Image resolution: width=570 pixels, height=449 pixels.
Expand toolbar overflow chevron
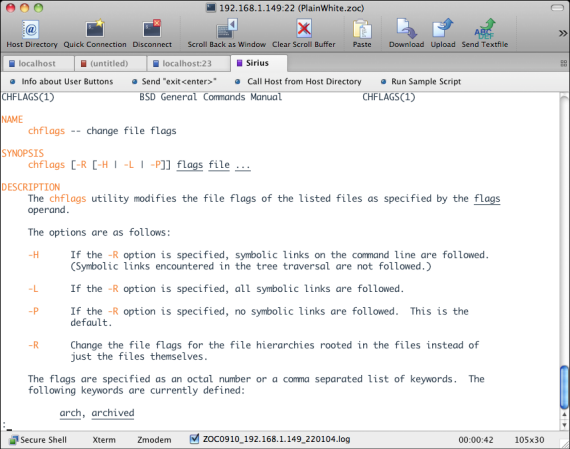pyautogui.click(x=563, y=33)
